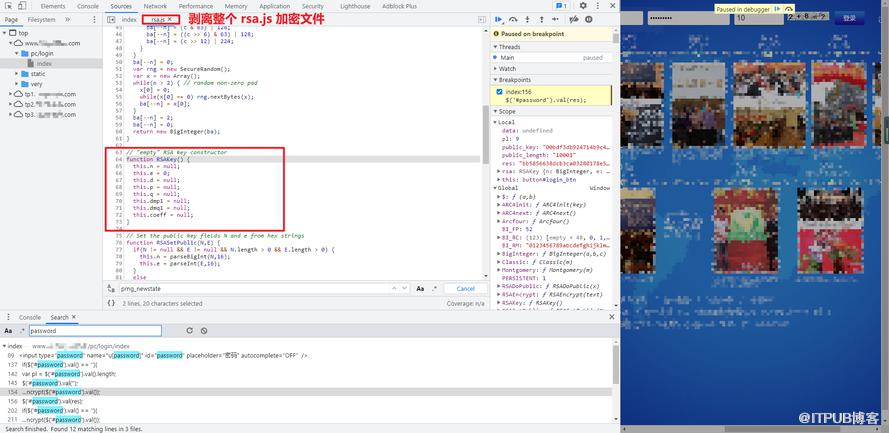Open DevTools settings gear
The width and height of the screenshot is (889, 433).
583,6
